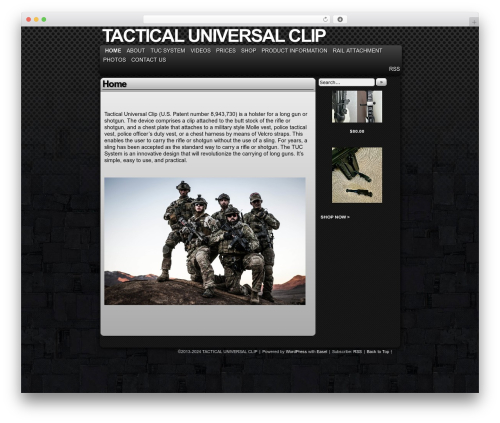Go to TUC SYSTEM page

pos(168,51)
